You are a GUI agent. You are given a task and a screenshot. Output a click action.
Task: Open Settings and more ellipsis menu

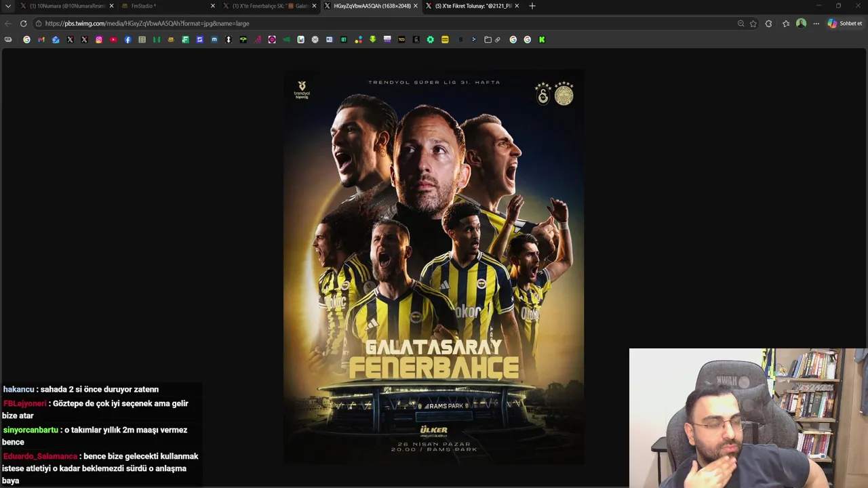pyautogui.click(x=816, y=23)
